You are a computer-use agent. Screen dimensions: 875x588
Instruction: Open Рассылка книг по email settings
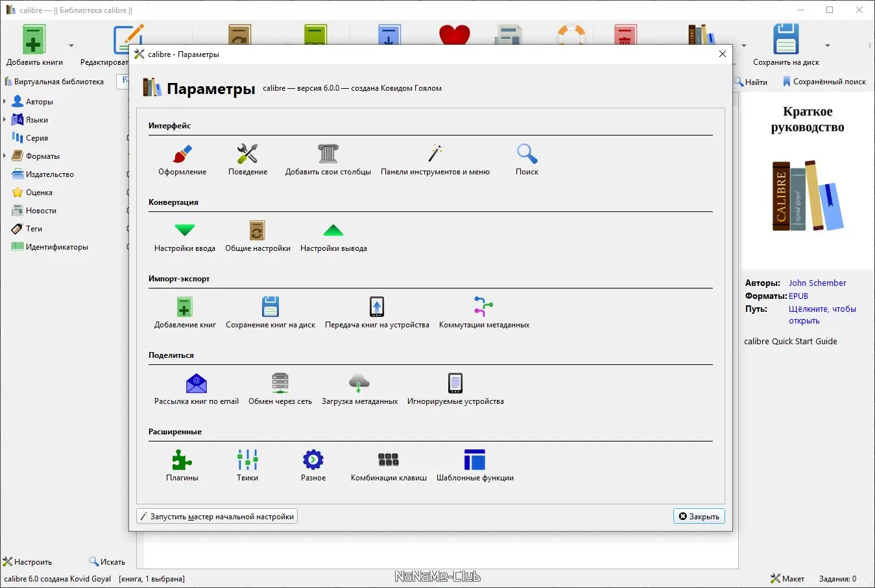point(197,390)
